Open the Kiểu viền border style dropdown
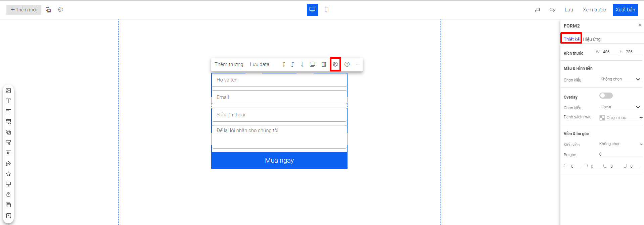 620,144
